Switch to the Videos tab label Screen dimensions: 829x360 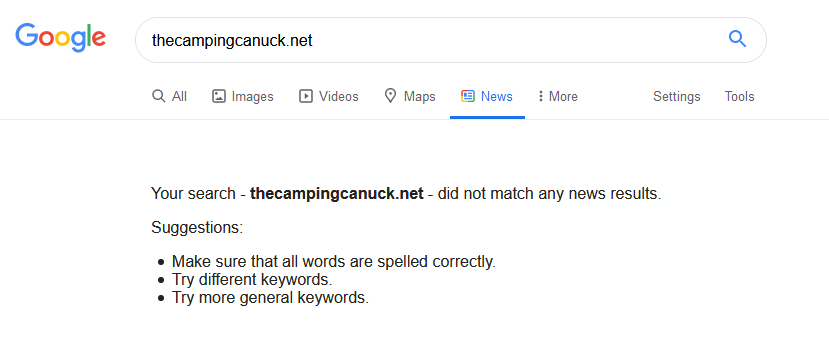tap(338, 96)
